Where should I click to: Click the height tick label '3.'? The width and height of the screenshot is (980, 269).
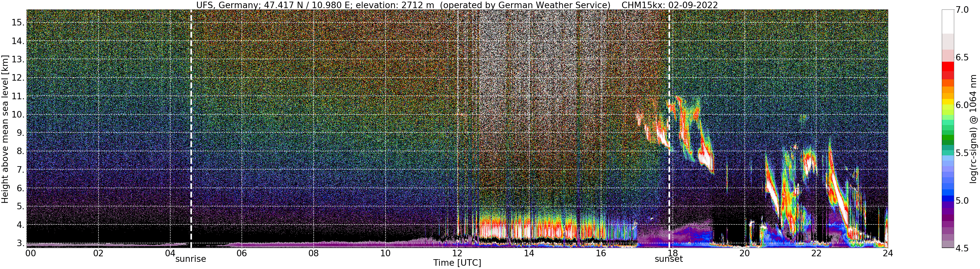click(20, 243)
